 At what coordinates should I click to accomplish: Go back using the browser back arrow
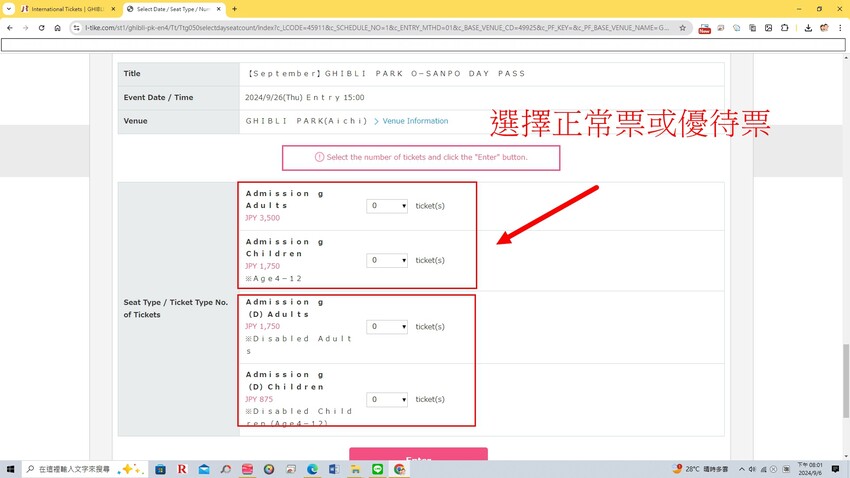coord(10,28)
